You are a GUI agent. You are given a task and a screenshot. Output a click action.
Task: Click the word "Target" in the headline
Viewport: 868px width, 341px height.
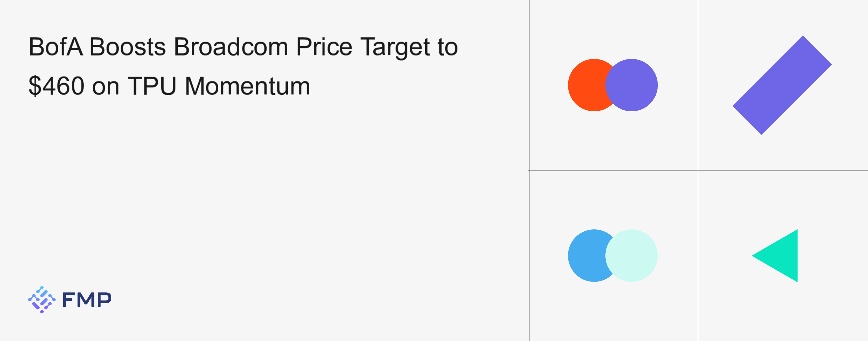tap(395, 47)
